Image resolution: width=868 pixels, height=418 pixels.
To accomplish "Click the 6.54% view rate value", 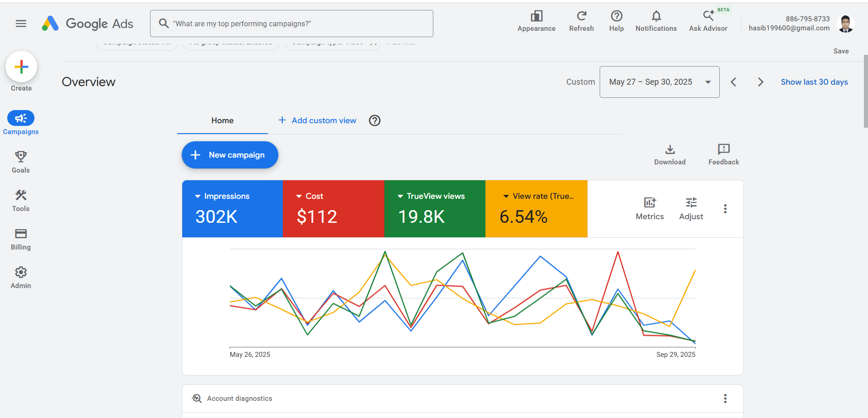I will 524,217.
